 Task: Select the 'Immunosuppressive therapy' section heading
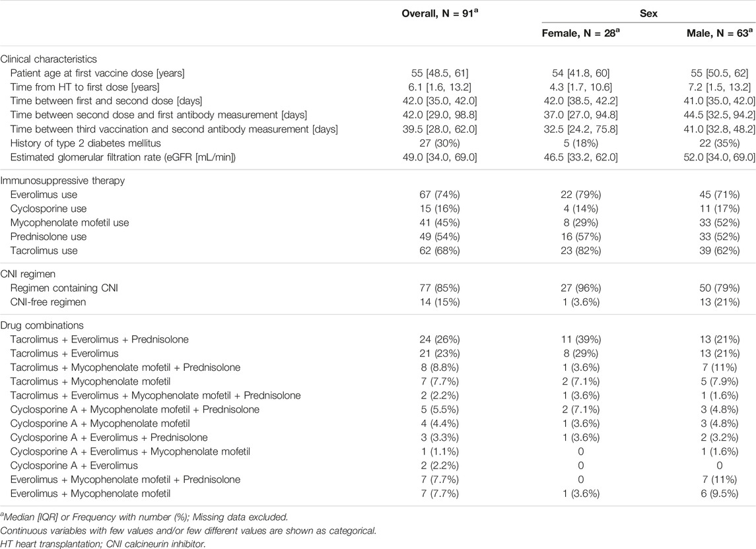coord(62,180)
